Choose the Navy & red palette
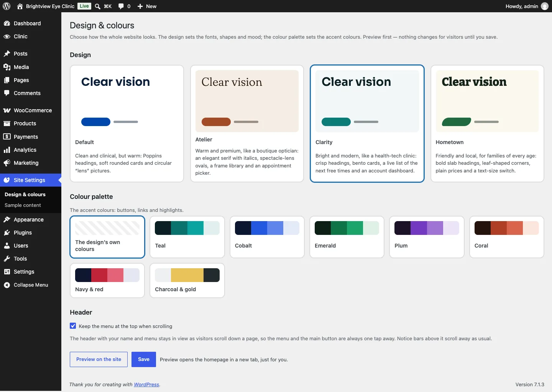552x392 pixels. (x=107, y=280)
